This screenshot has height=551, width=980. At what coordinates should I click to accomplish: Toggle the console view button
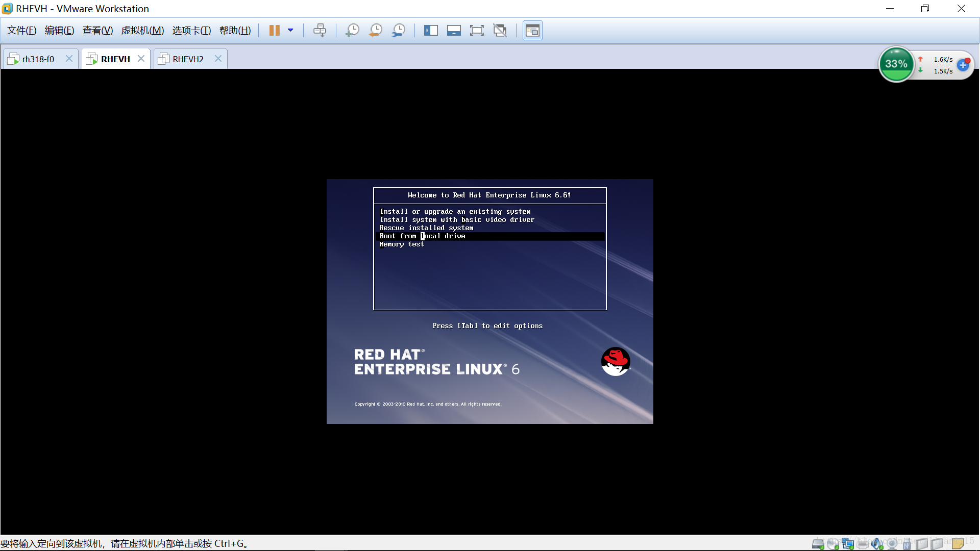[532, 31]
